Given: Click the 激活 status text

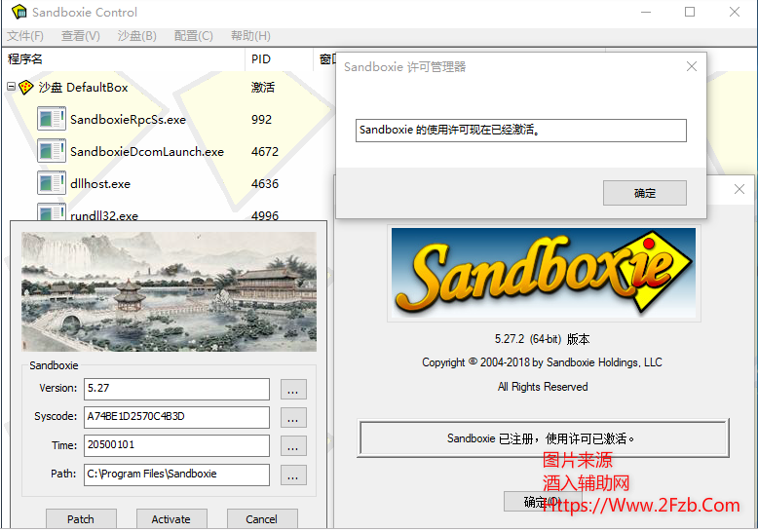Looking at the screenshot, I should [262, 88].
